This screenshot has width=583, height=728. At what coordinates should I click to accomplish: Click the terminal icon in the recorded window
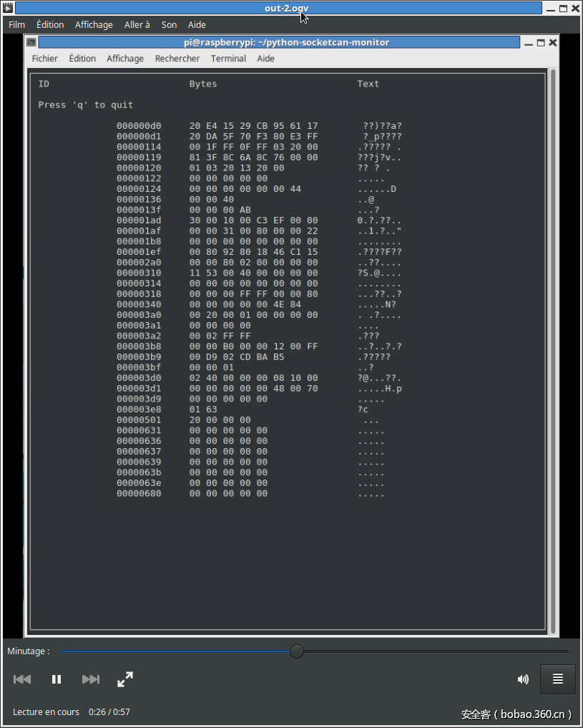(30, 42)
